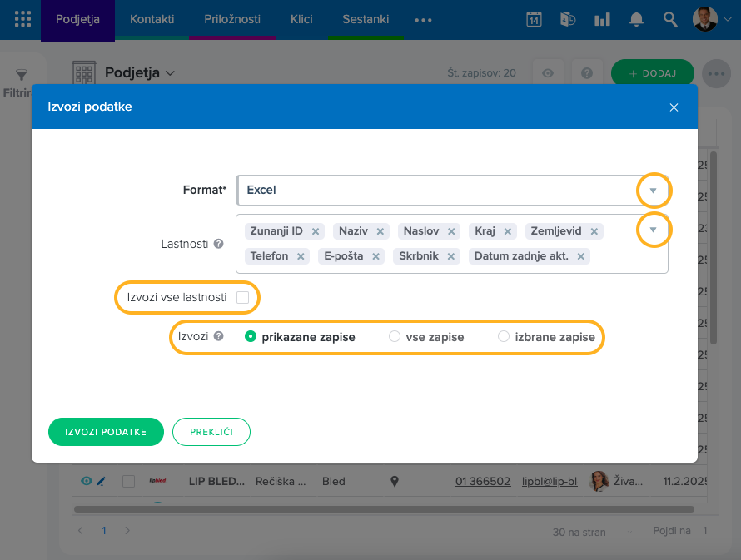Click the Prekliči button
Viewport: 741px width, 560px height.
211,432
